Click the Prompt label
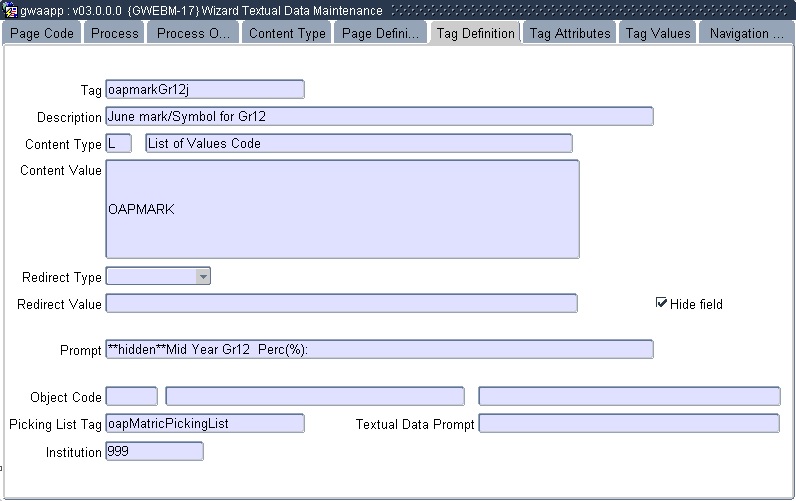The image size is (796, 501). pos(81,350)
